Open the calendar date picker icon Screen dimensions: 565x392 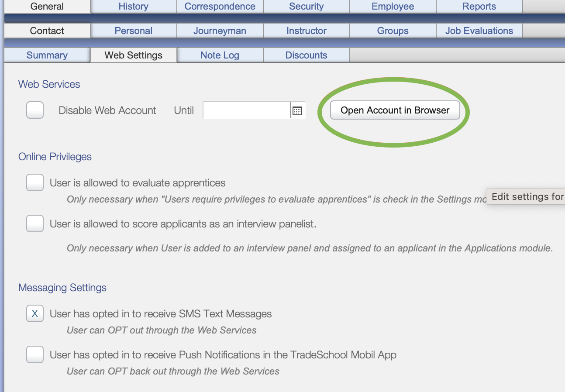click(297, 110)
